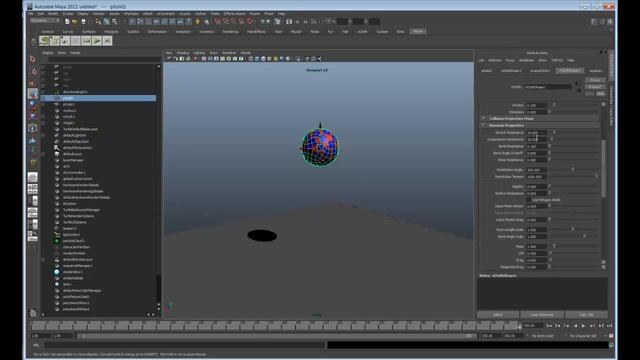Image resolution: width=640 pixels, height=360 pixels.
Task: Select the Select Tool arrow in toolbox
Action: point(33,60)
